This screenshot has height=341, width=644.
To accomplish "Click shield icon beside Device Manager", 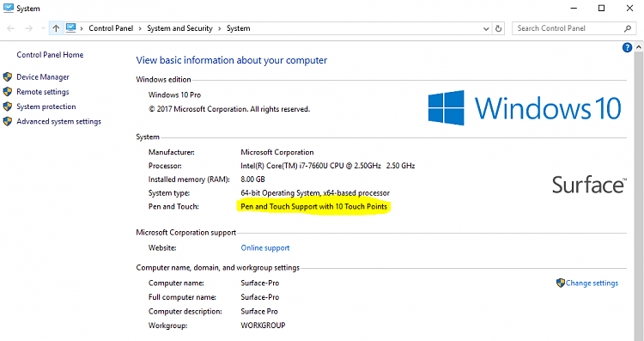I will coord(8,76).
